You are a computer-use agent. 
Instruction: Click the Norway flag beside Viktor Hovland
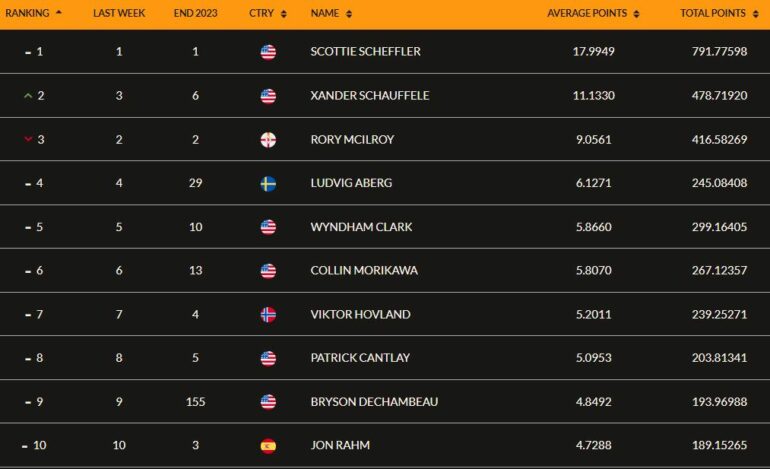[x=268, y=315]
